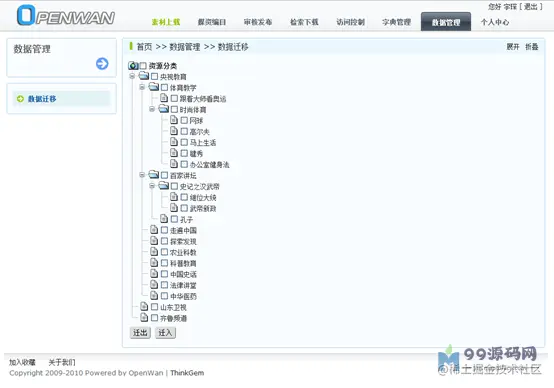
Task: Click the document icon of 科普教育
Action: click(154, 263)
